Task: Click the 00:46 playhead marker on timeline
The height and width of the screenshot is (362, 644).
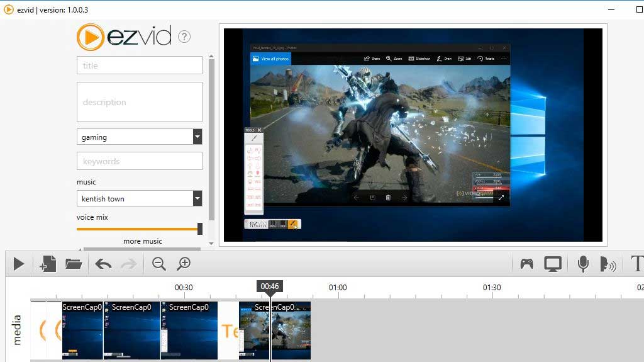Action: click(x=270, y=286)
